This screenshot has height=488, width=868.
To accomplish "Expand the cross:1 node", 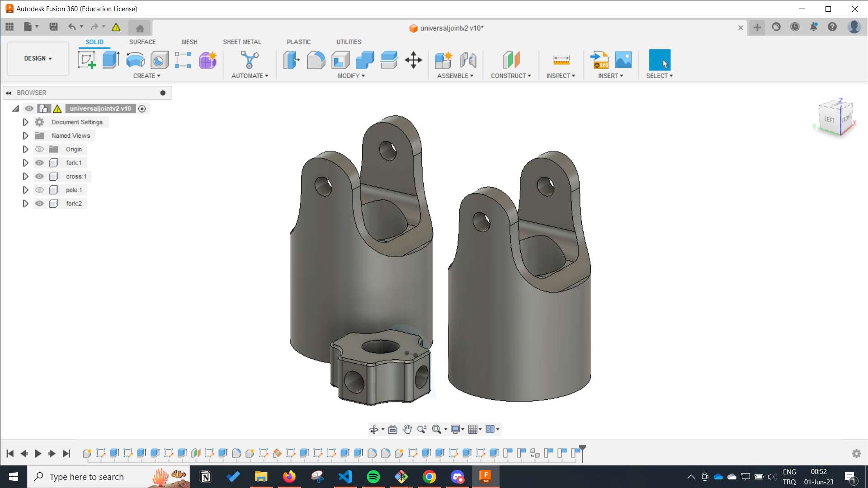I will point(25,176).
